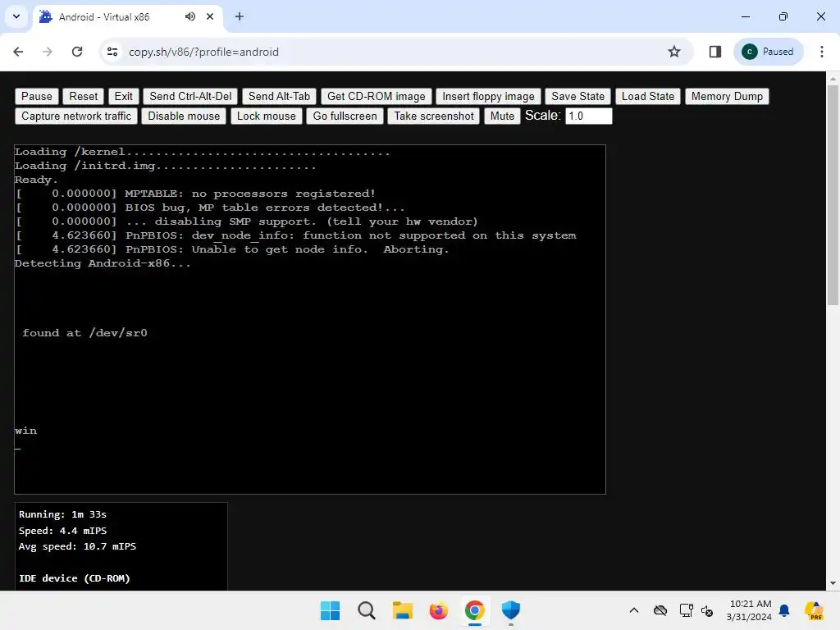Open File Explorer from taskbar
Viewport: 840px width, 630px height.
402,610
